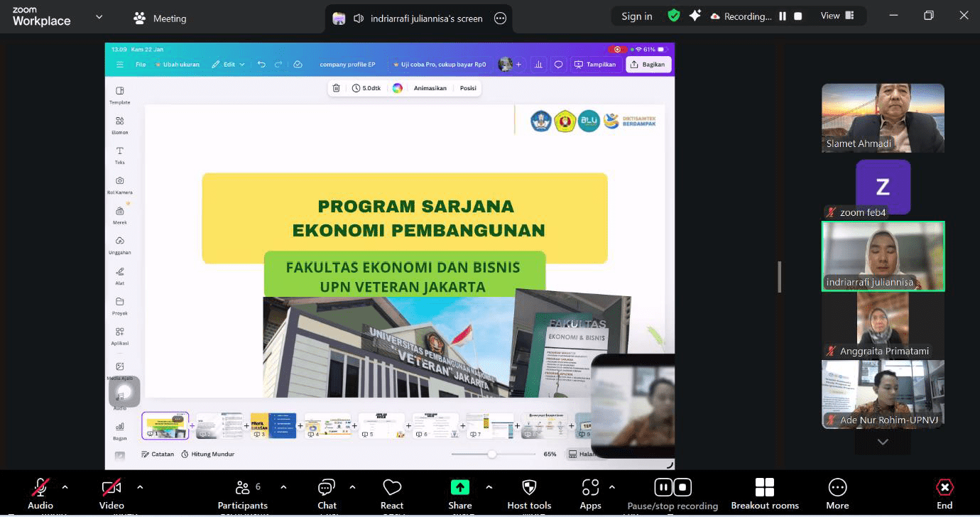Unmute the microphone with Audio button

click(40, 493)
